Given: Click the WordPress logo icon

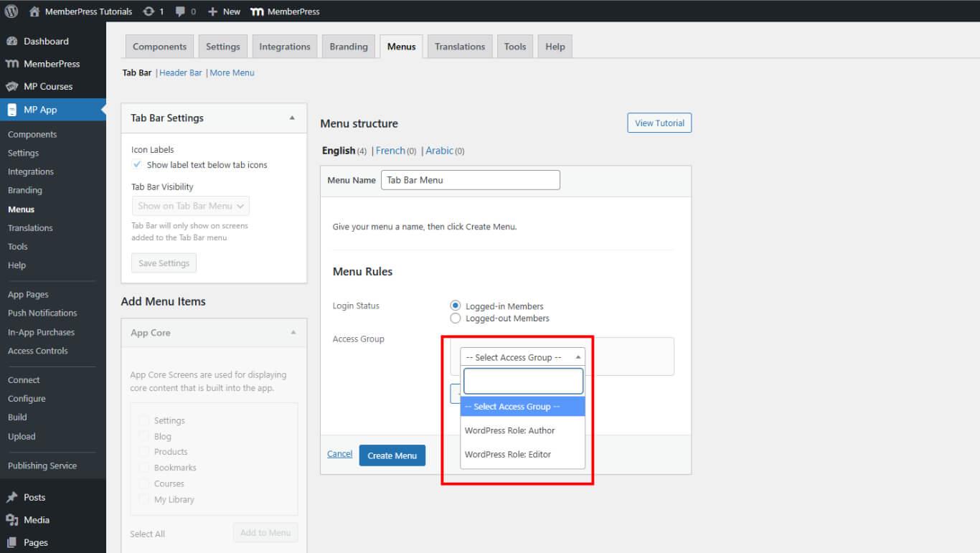Looking at the screenshot, I should [11, 11].
